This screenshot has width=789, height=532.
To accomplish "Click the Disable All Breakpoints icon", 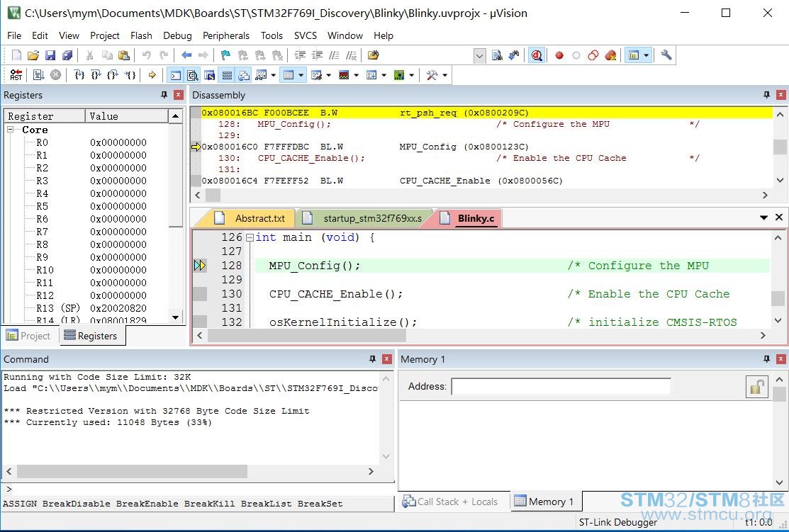I will [593, 55].
